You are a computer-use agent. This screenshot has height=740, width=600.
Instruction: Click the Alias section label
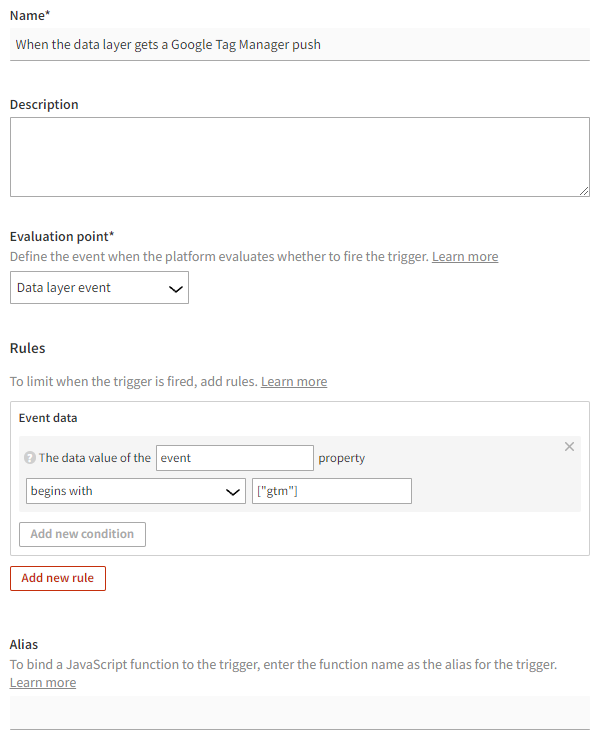click(24, 645)
